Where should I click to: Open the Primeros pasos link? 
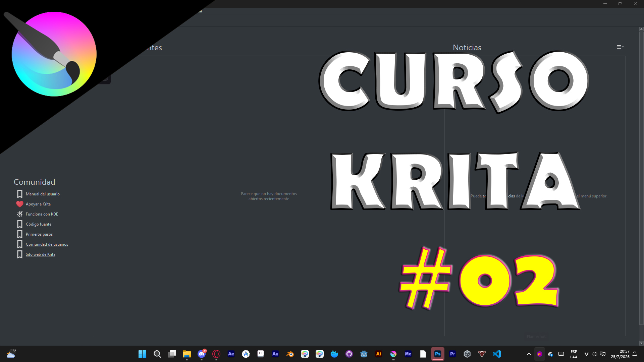click(39, 234)
